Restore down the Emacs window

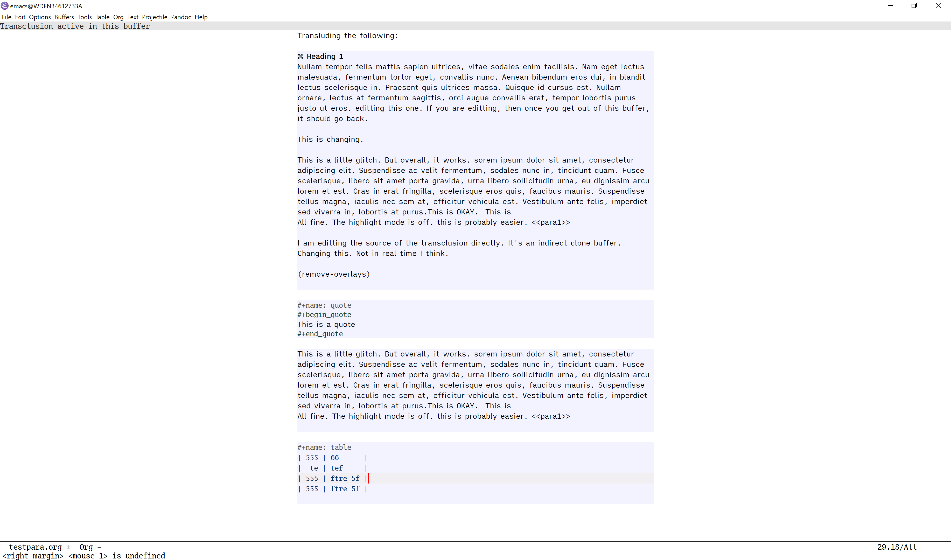click(914, 6)
